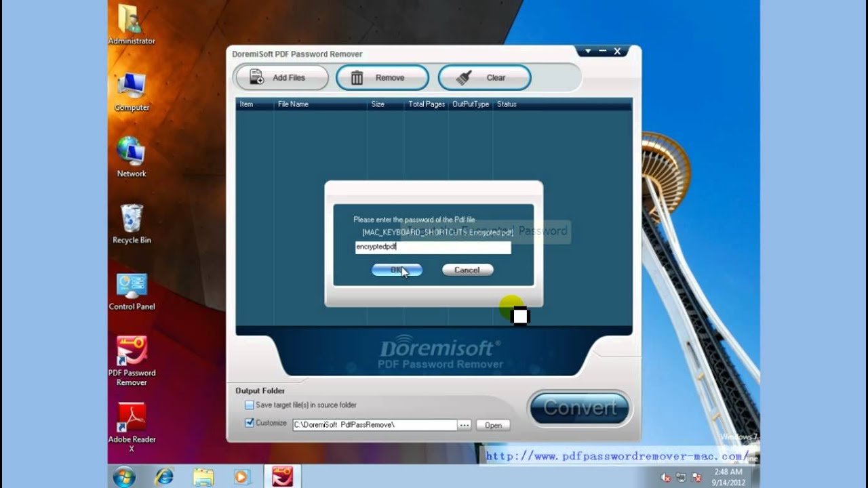Click the Add Files button

(281, 77)
